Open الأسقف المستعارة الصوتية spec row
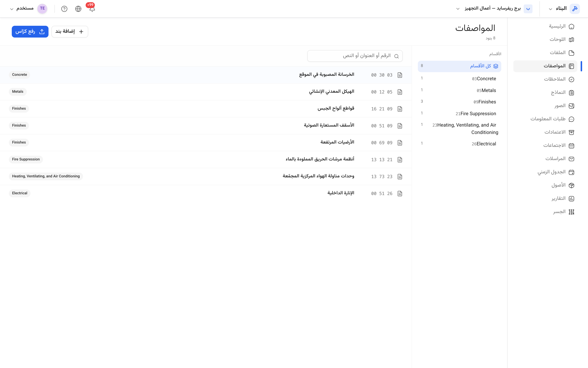 (206, 126)
